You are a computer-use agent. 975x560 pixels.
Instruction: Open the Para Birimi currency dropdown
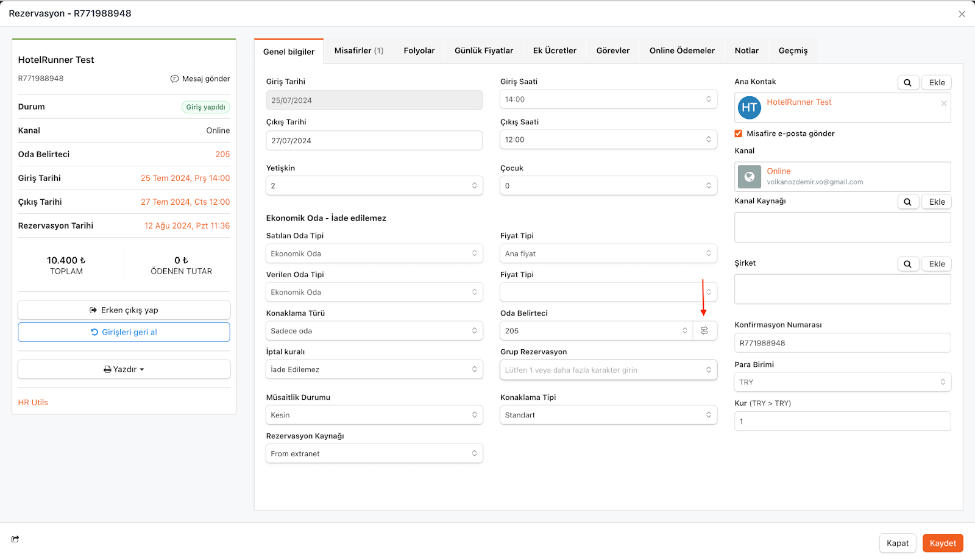(x=842, y=382)
